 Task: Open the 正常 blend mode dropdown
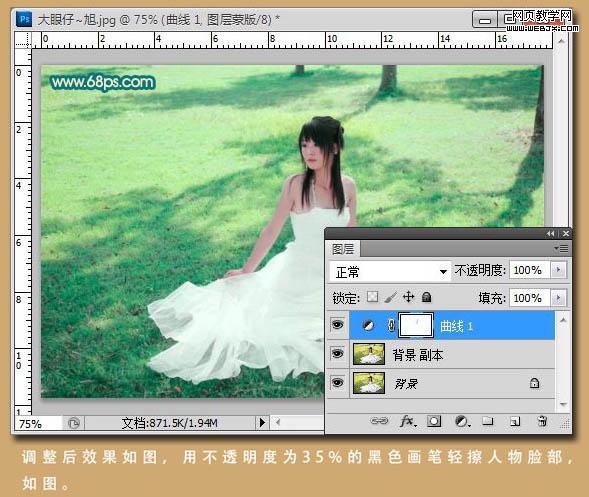click(390, 271)
